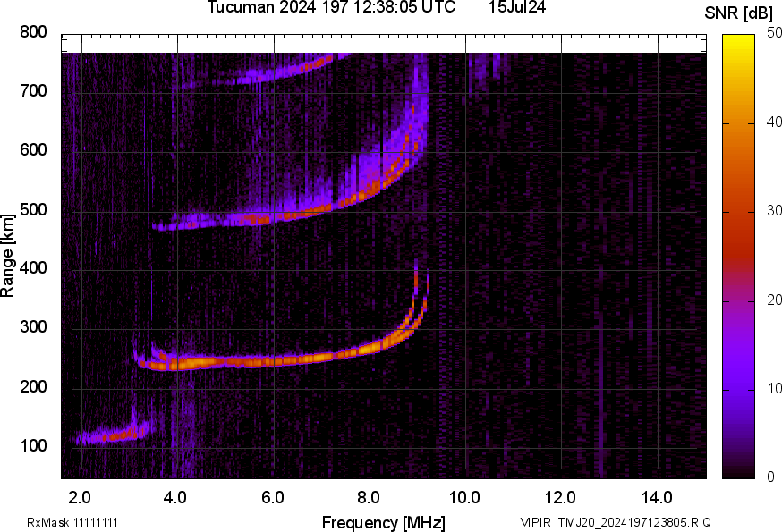Select the 100 tick on the range axis

(x=32, y=446)
